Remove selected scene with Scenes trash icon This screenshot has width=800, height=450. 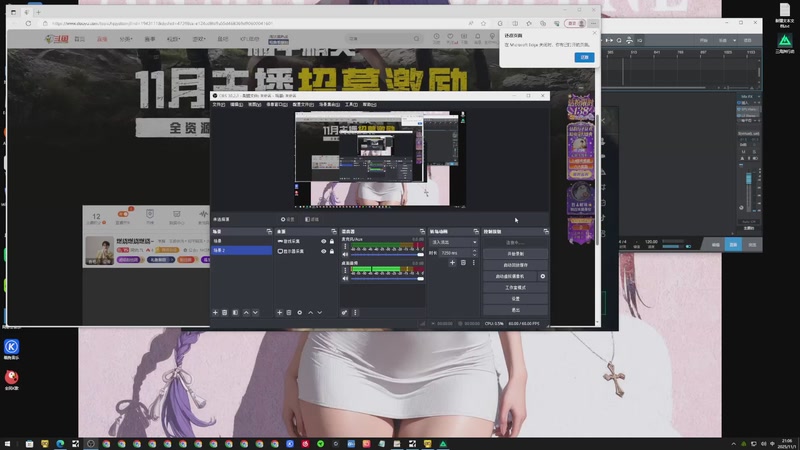(224, 313)
